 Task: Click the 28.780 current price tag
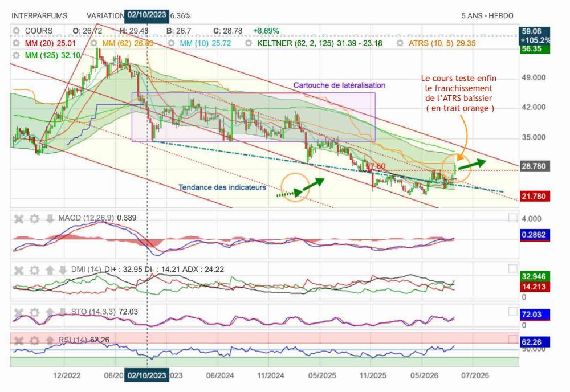pyautogui.click(x=534, y=166)
